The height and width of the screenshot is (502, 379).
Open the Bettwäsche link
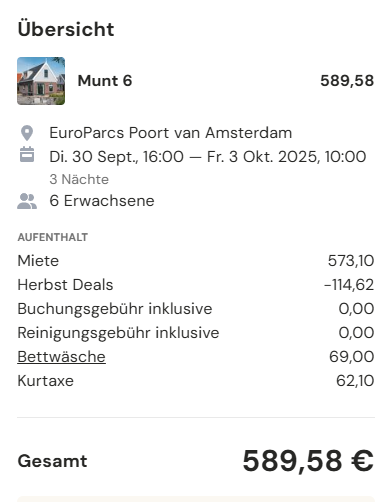(61, 357)
